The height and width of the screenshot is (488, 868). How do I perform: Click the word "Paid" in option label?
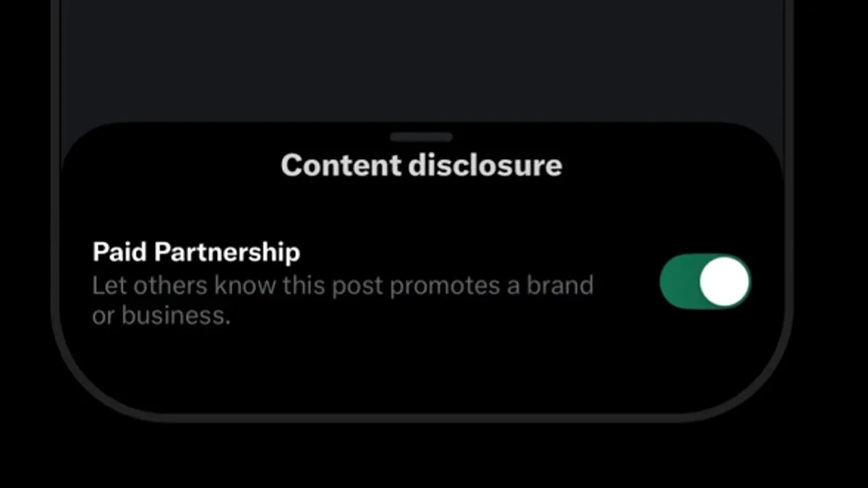[120, 252]
